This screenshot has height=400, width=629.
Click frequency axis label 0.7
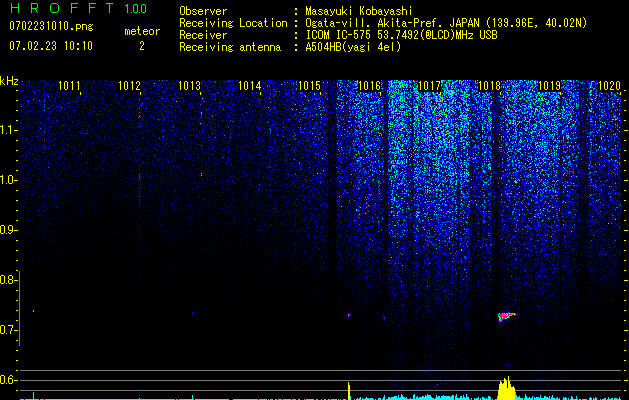[x=7, y=330]
